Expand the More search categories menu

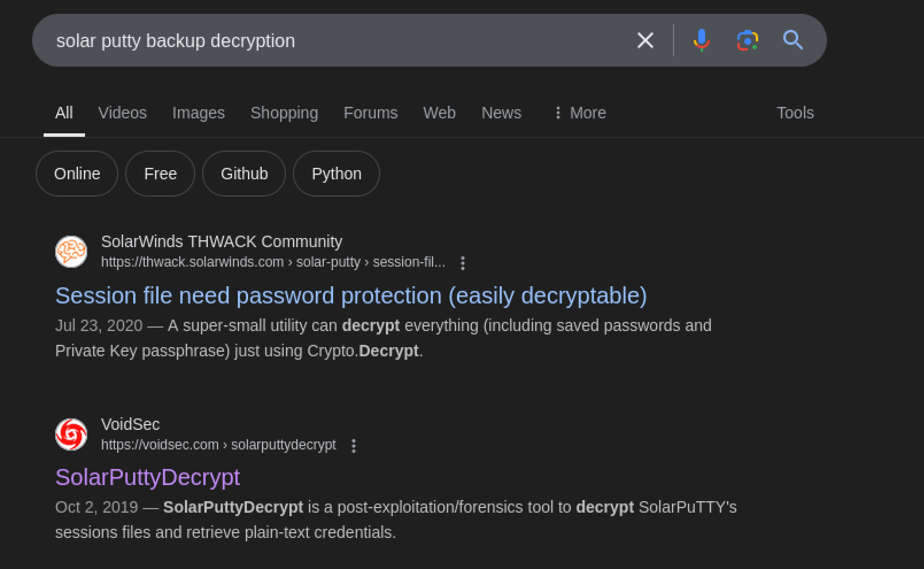click(x=579, y=113)
